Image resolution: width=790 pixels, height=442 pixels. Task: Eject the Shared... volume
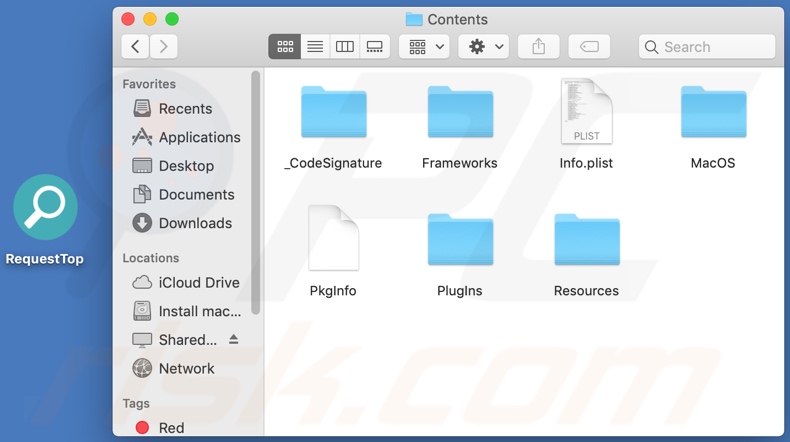(x=233, y=339)
